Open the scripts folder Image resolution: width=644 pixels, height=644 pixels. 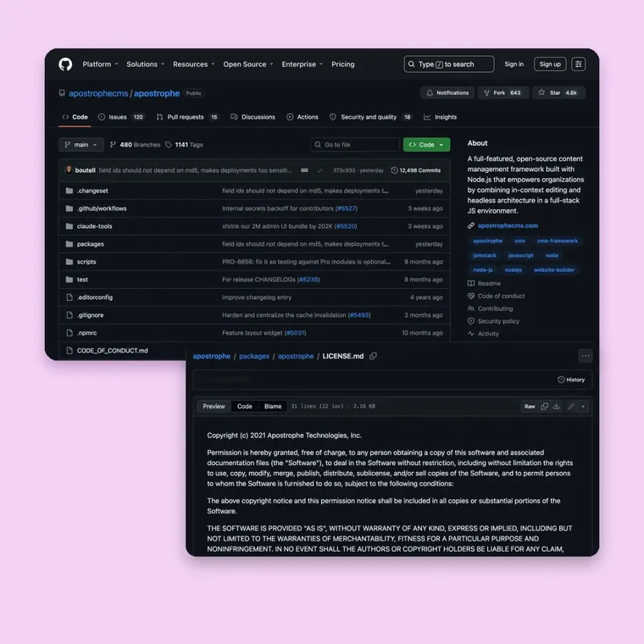[x=86, y=262]
